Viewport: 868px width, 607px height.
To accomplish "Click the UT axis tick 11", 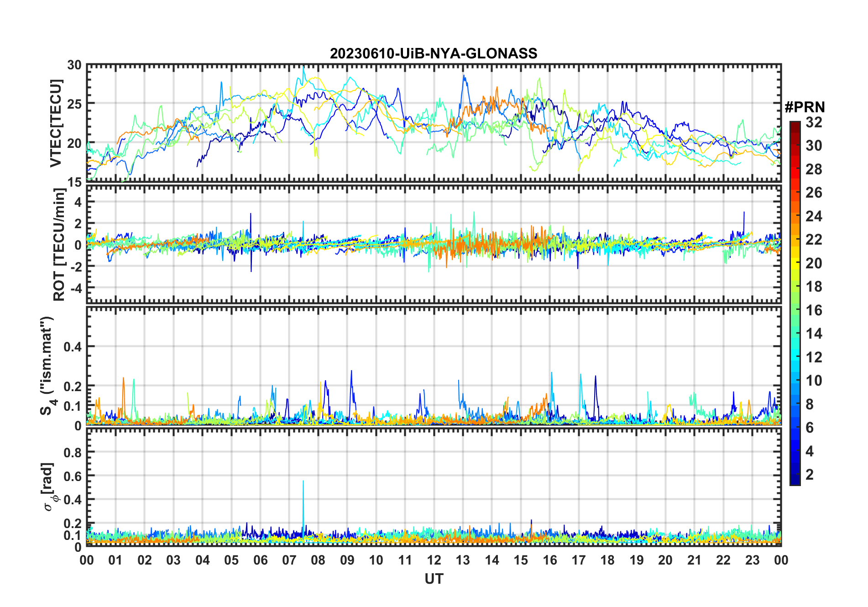I will point(405,560).
